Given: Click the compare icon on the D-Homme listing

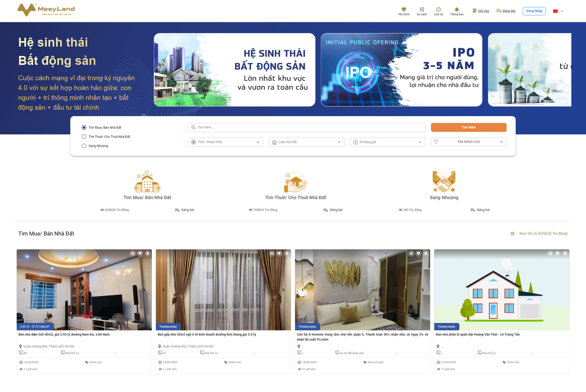Looking at the screenshot, I should [x=411, y=253].
